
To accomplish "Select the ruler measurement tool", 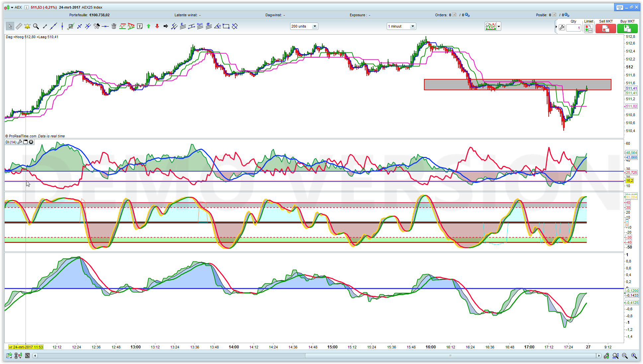I will pos(19,26).
